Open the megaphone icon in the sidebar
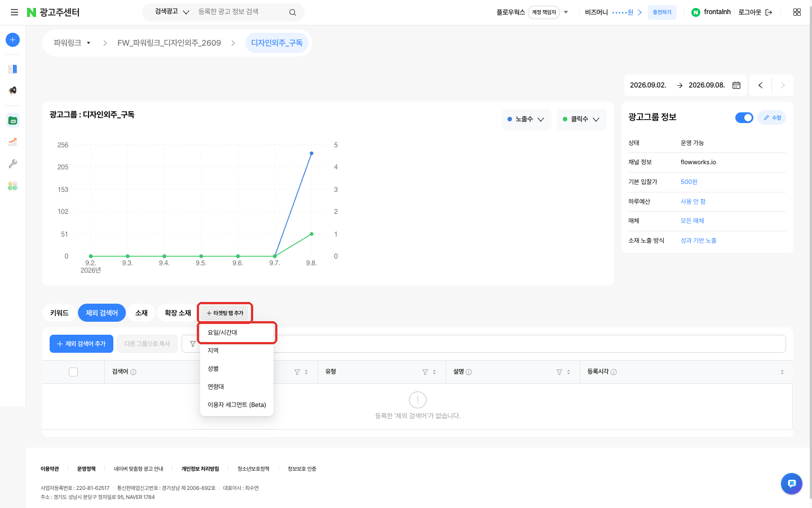The width and height of the screenshot is (812, 508). click(x=12, y=90)
